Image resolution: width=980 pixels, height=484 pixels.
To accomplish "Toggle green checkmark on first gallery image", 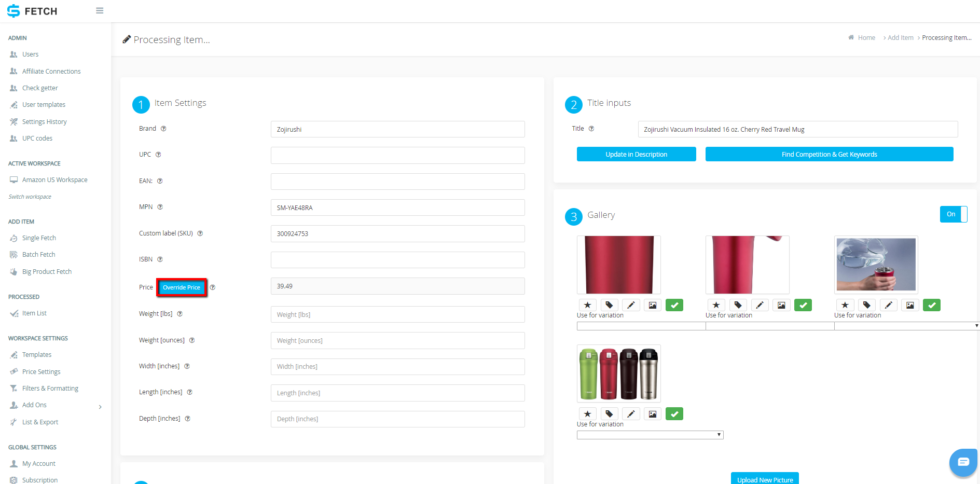I will pyautogui.click(x=674, y=305).
